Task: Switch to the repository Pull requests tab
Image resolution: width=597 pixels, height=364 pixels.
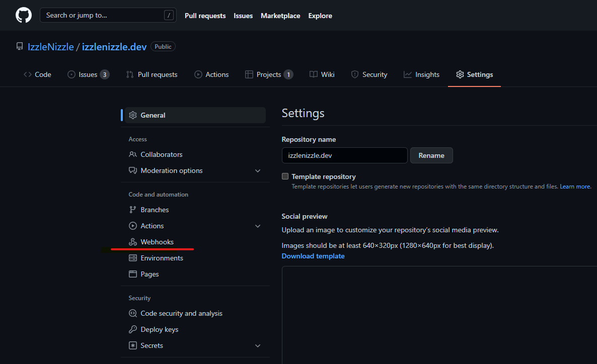Action: point(152,74)
